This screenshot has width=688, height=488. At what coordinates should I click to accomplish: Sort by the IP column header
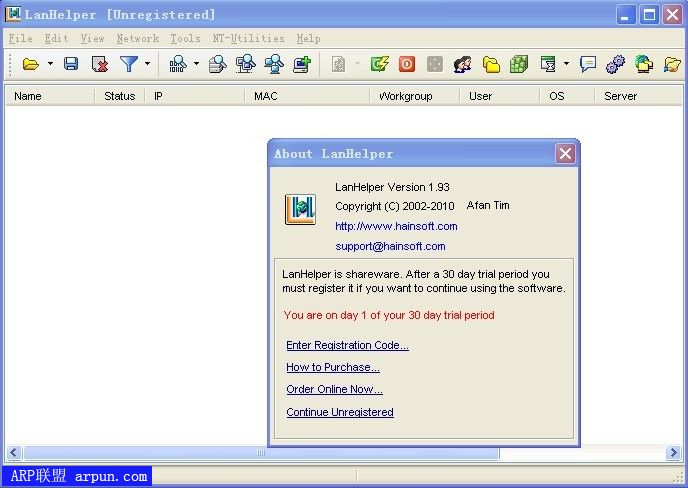[194, 96]
